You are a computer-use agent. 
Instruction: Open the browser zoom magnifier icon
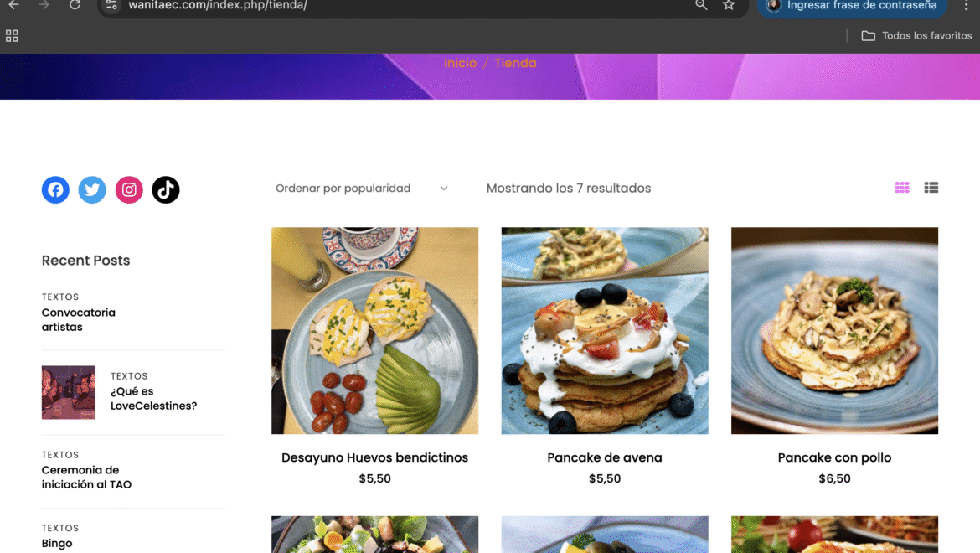click(701, 5)
